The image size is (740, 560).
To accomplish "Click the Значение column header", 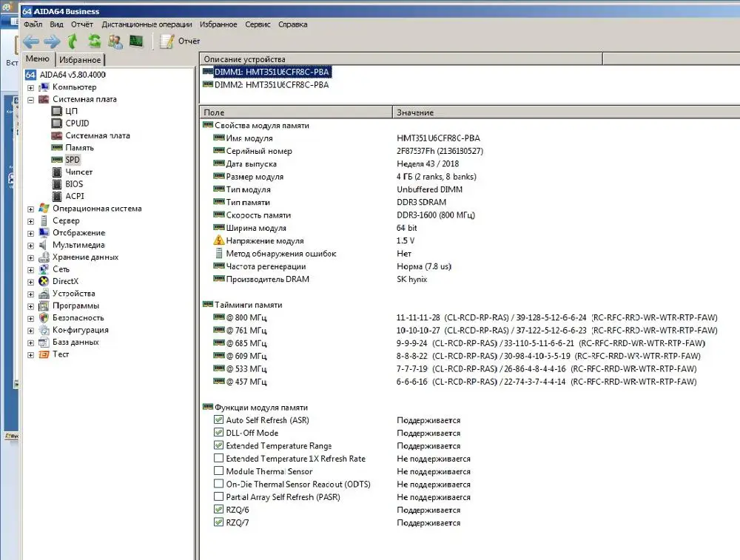I will point(414,112).
